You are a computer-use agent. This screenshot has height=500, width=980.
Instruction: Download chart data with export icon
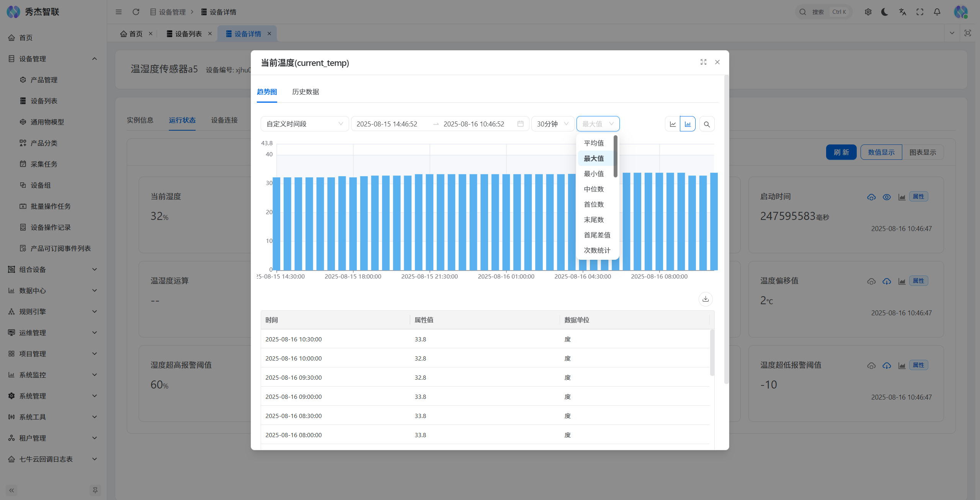(706, 299)
